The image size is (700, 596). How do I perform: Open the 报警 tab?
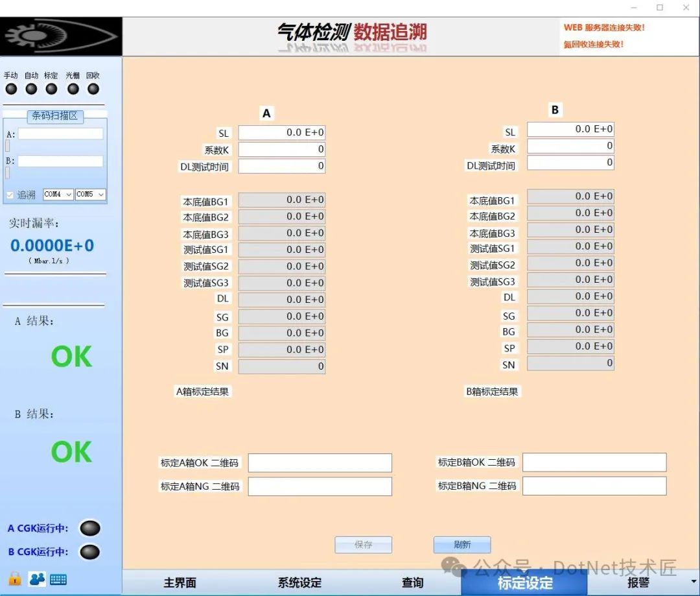[x=638, y=582]
